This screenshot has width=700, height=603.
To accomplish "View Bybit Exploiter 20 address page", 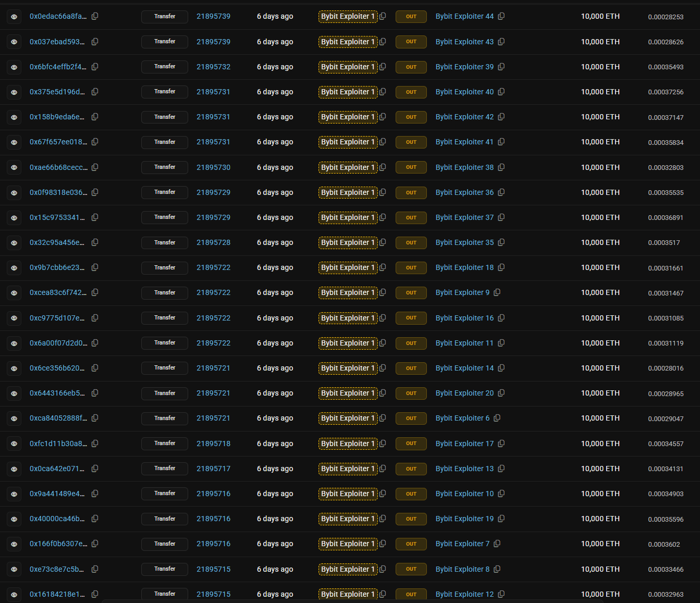I will [x=464, y=393].
